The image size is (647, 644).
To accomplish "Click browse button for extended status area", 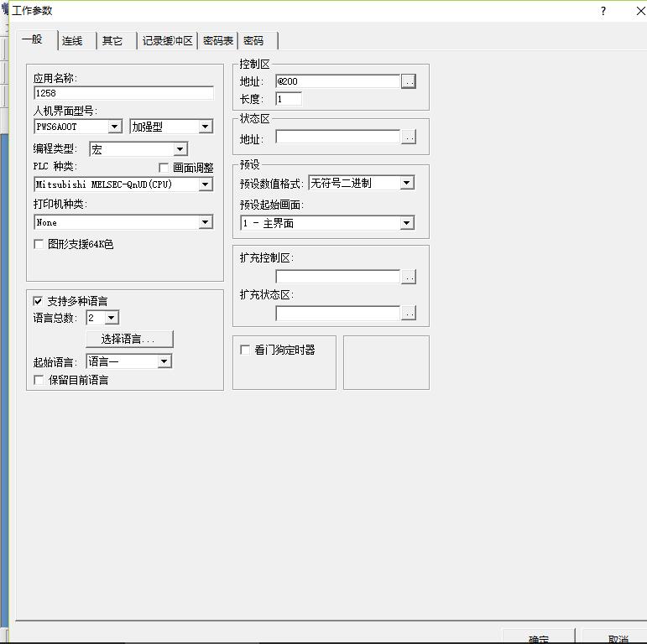I will (x=409, y=314).
